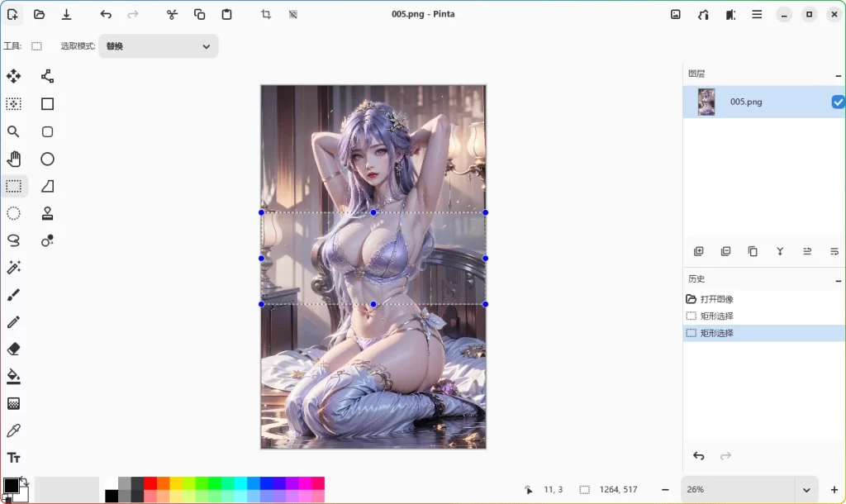This screenshot has height=504, width=846.
Task: Redo using the arrow below the history panel
Action: coord(725,455)
